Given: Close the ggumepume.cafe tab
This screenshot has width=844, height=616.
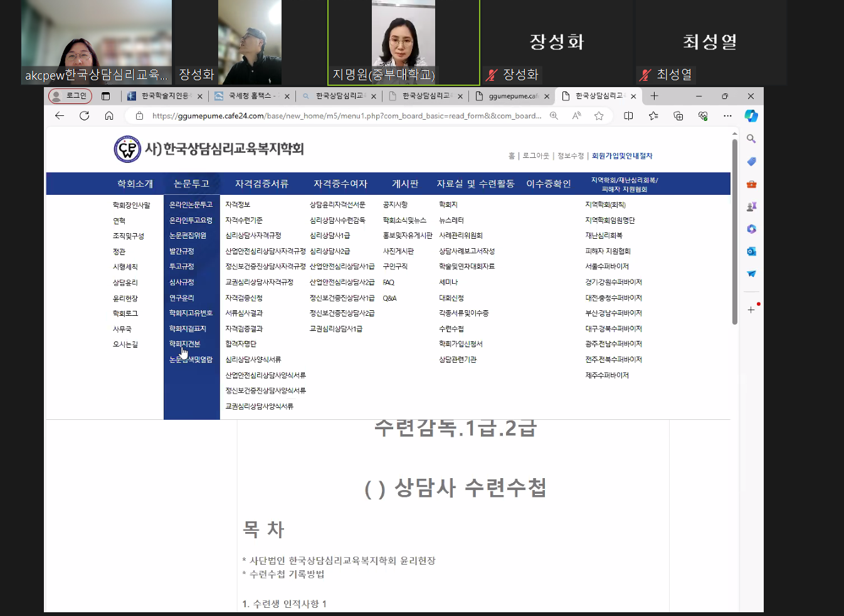Looking at the screenshot, I should (x=547, y=96).
